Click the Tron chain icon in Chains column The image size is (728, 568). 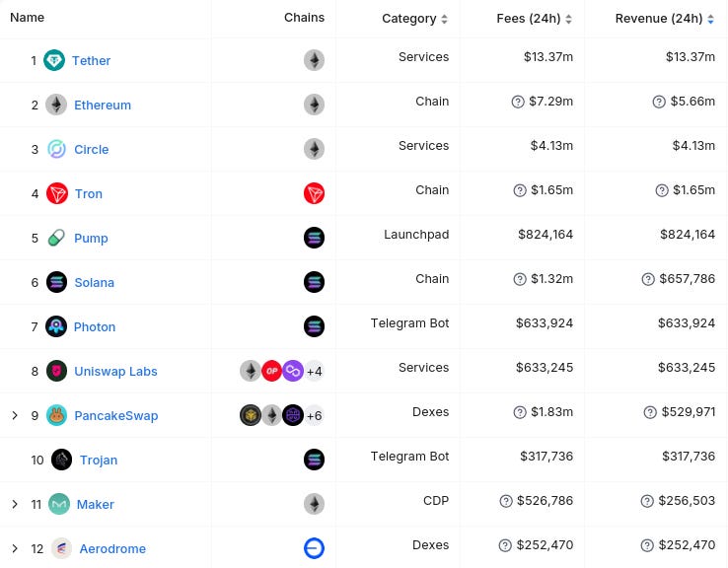click(315, 193)
